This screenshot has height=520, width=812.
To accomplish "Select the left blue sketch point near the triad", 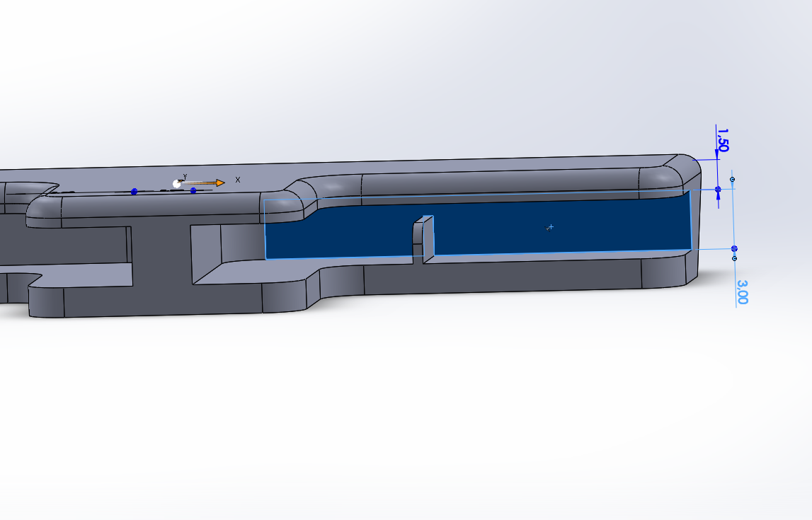I will 134,192.
